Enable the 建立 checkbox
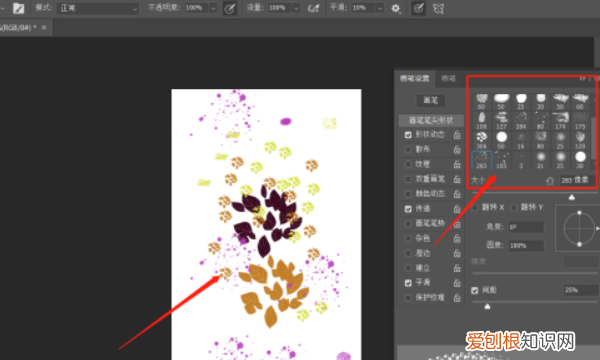Screen dimensions: 600x360 point(408,268)
